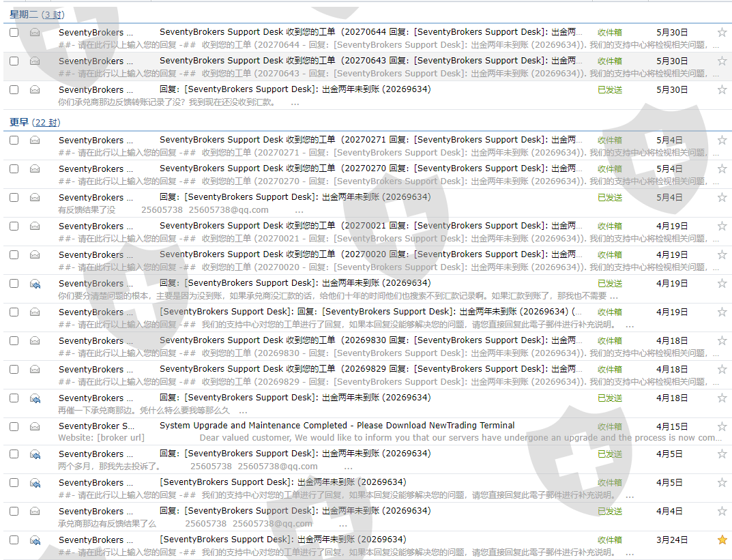
Task: Star the ticket 20270643 email
Action: click(x=722, y=61)
